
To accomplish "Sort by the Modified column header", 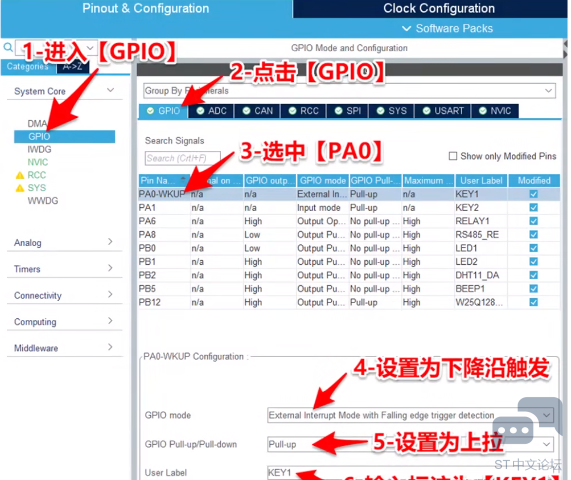I will tap(534, 181).
